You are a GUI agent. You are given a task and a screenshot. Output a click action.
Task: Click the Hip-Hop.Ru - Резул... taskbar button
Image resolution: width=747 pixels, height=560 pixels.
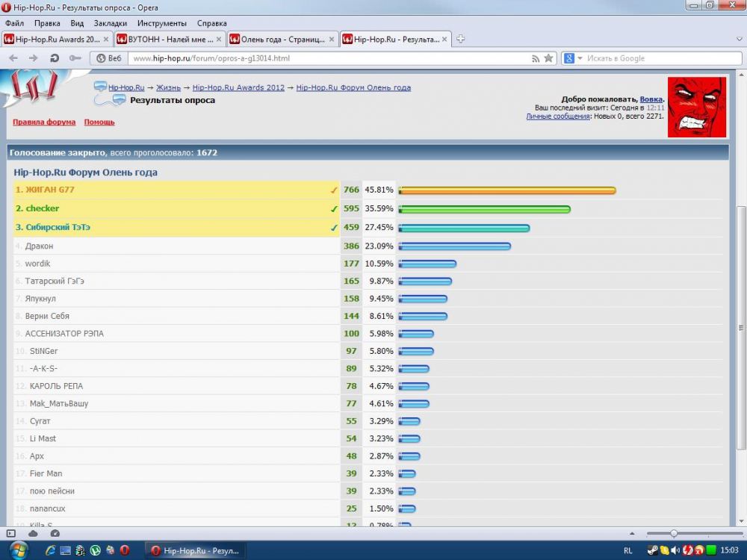(x=195, y=551)
